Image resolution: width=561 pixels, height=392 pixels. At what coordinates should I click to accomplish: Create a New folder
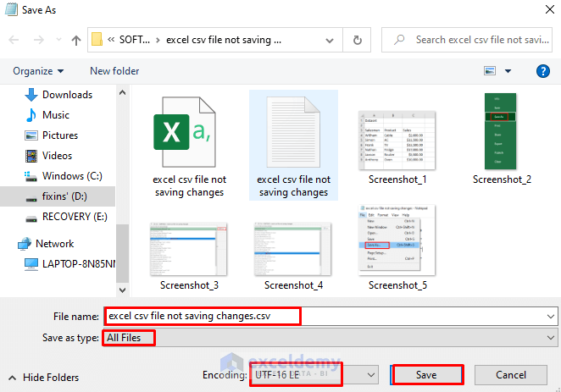click(114, 71)
